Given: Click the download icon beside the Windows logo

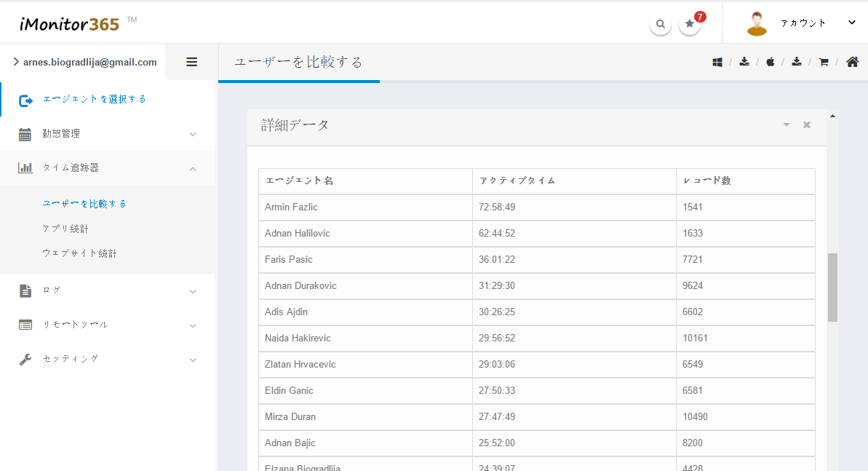Looking at the screenshot, I should point(744,62).
